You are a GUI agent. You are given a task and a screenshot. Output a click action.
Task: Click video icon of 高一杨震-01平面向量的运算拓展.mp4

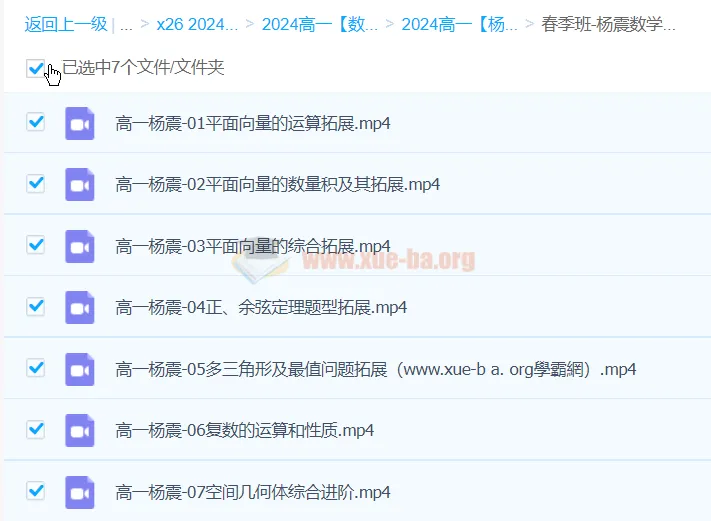tap(79, 123)
